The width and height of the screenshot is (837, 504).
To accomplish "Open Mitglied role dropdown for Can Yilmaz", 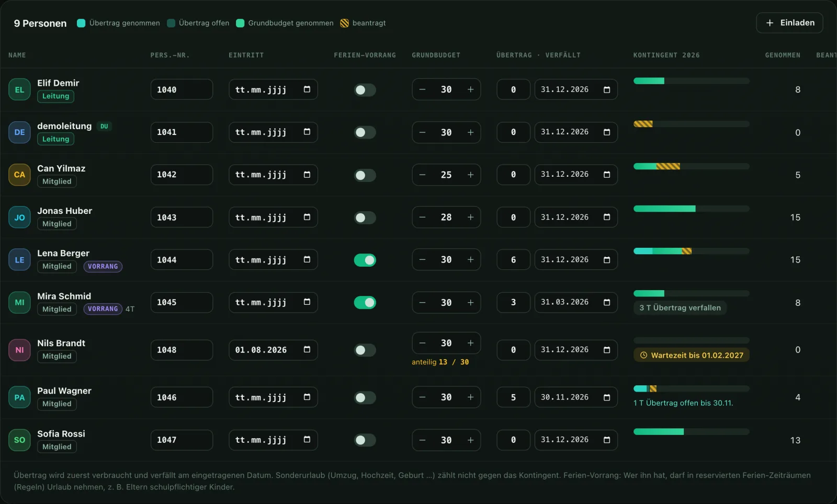I will coord(57,181).
